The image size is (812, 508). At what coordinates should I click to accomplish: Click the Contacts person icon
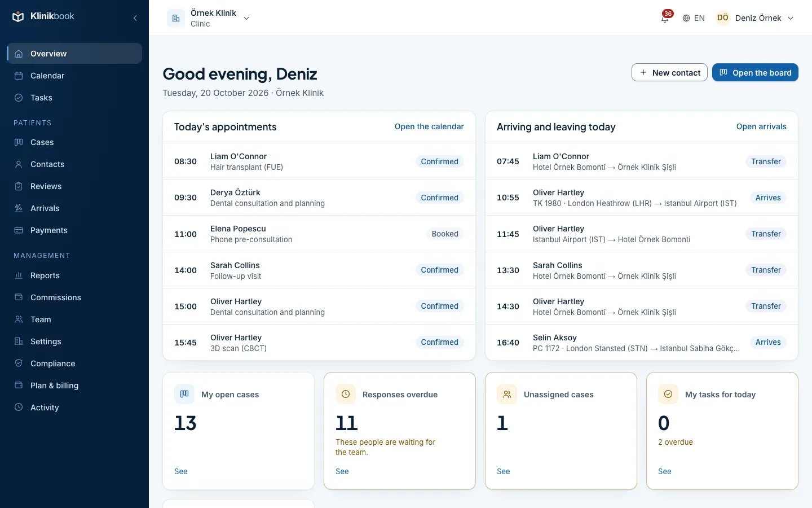coord(19,164)
